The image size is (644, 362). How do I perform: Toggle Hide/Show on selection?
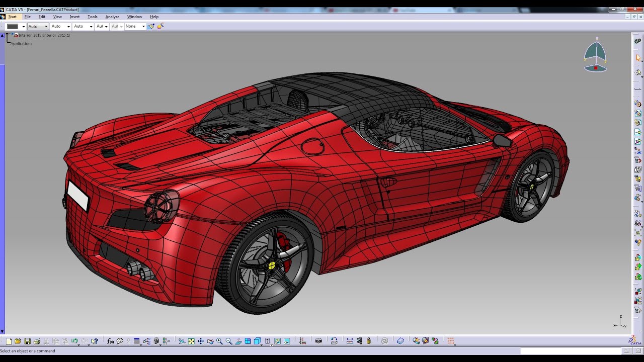click(277, 341)
